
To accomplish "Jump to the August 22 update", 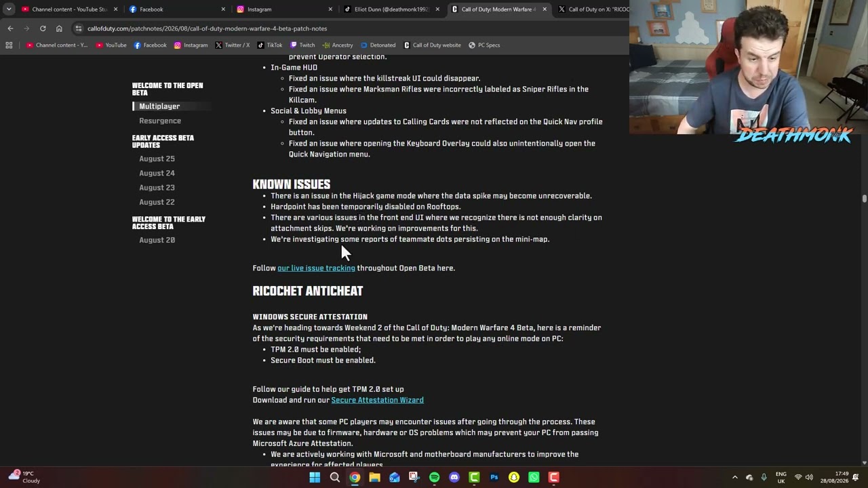I will [157, 202].
